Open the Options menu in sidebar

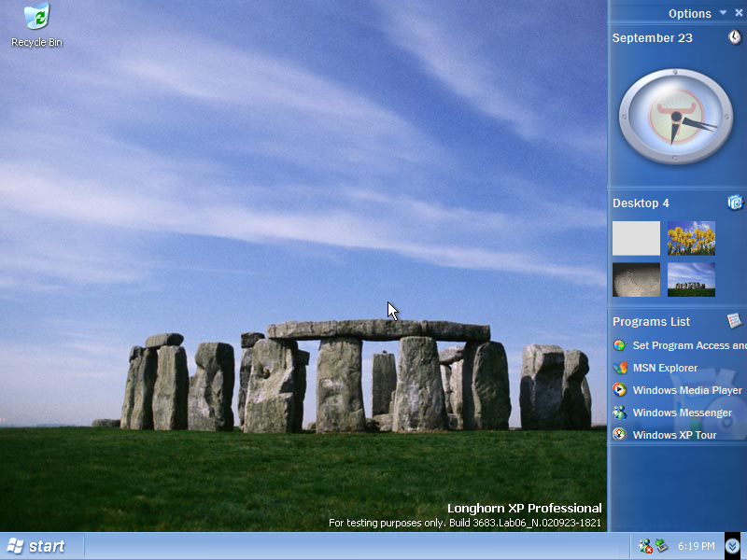(689, 13)
